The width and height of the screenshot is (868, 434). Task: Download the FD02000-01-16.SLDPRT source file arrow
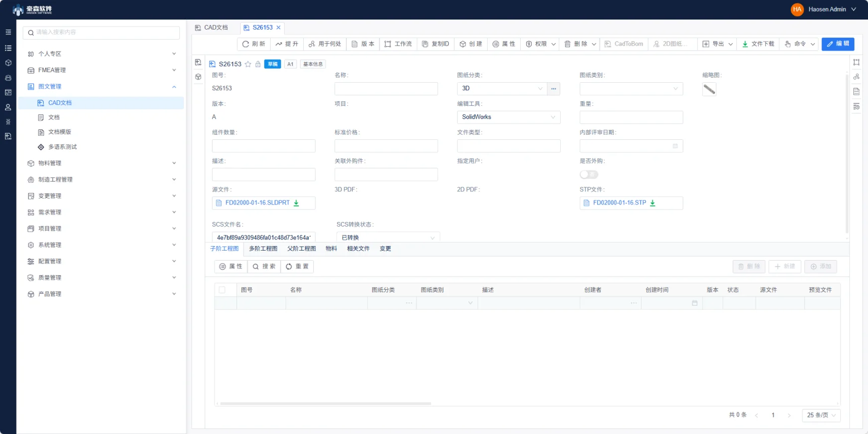296,203
